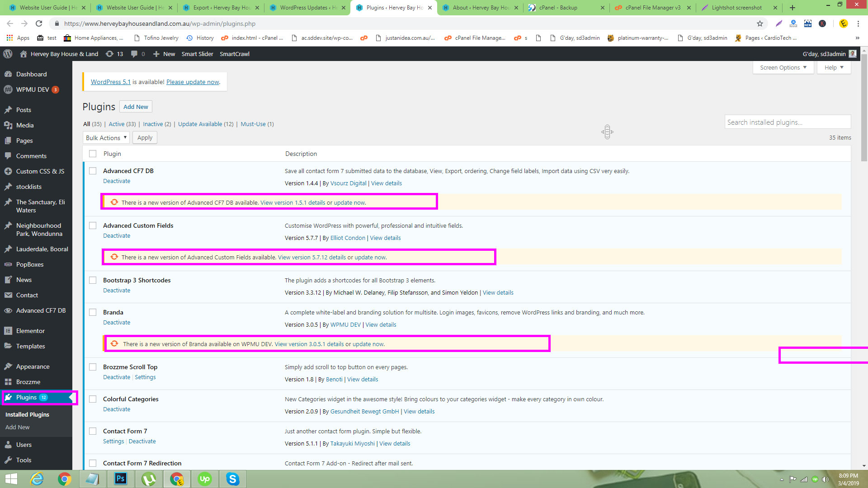Open Chrome three-dot menu
Viewport: 868px width, 488px height.
pyautogui.click(x=858, y=23)
